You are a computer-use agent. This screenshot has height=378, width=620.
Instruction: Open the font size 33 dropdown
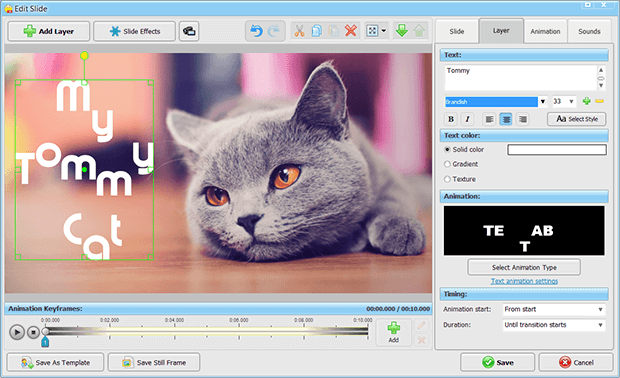point(571,102)
